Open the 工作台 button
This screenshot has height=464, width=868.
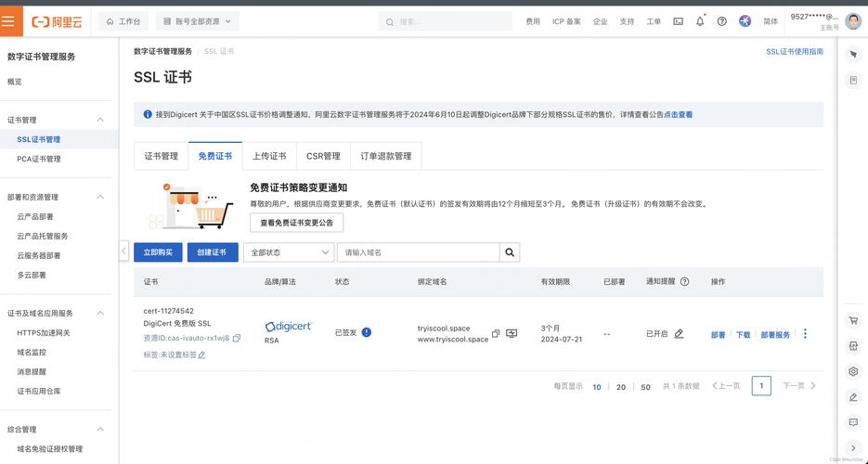pos(123,21)
